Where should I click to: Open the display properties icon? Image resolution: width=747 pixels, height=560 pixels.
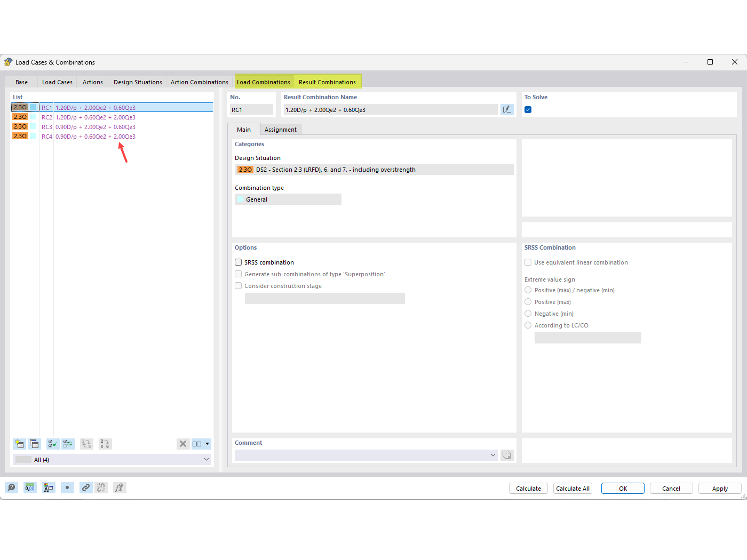click(49, 487)
